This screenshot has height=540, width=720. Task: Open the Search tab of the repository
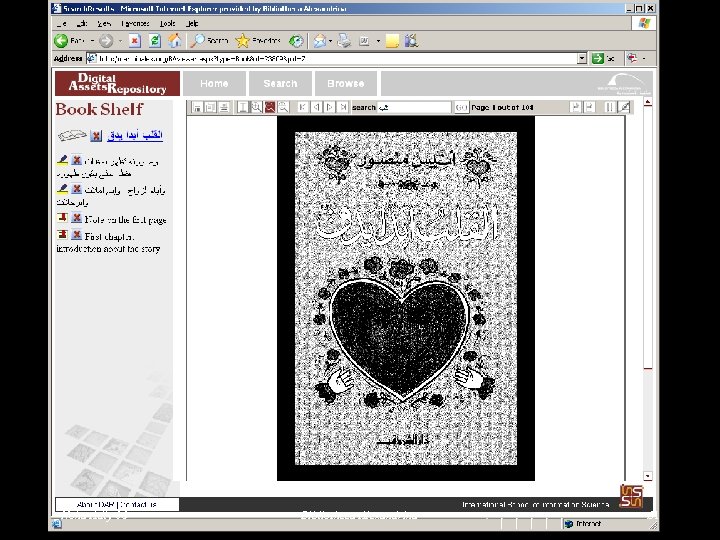(x=281, y=83)
